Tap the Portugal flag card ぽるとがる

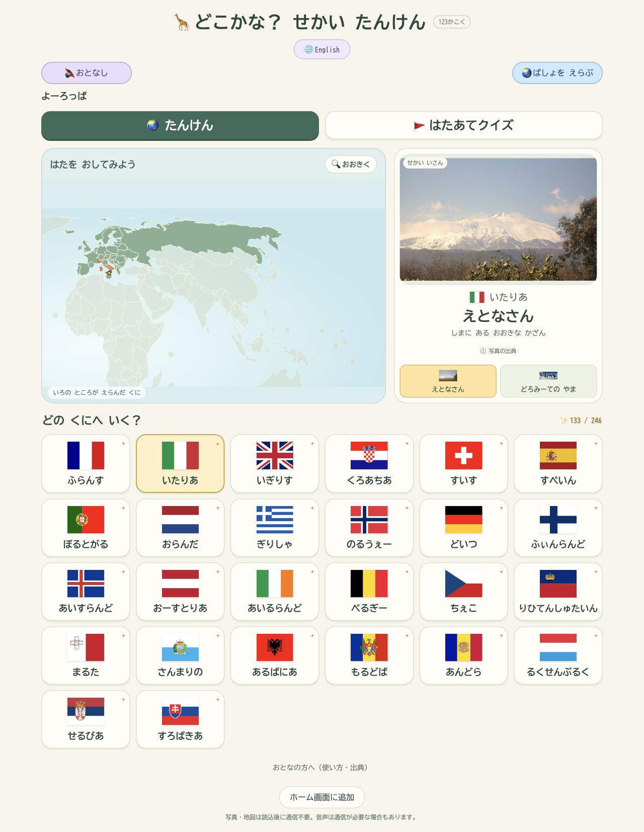tap(86, 528)
